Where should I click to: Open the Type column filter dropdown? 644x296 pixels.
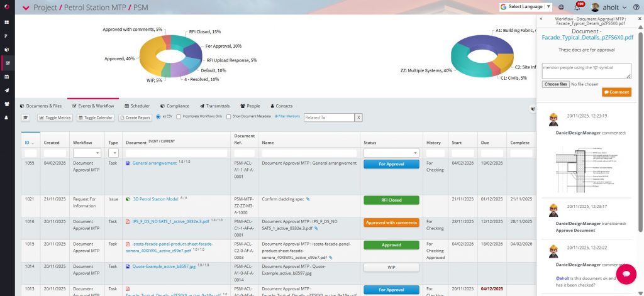tap(113, 153)
